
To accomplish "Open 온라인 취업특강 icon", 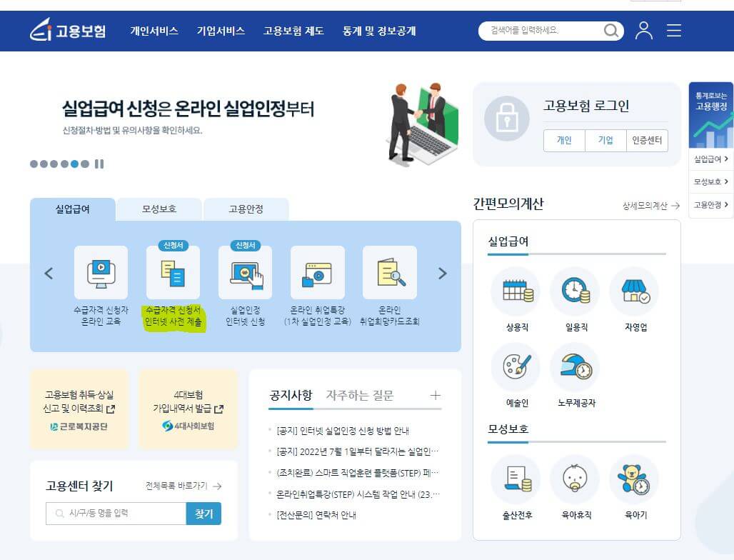I will tap(318, 273).
